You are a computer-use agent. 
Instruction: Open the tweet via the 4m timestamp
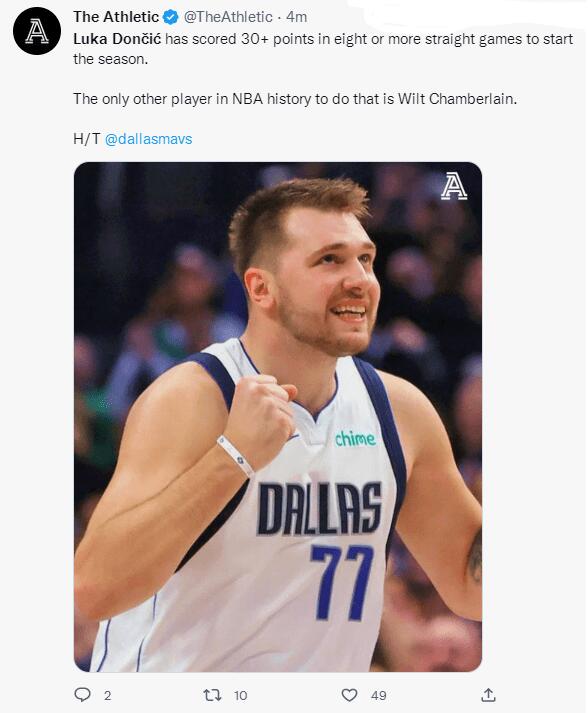pos(297,17)
